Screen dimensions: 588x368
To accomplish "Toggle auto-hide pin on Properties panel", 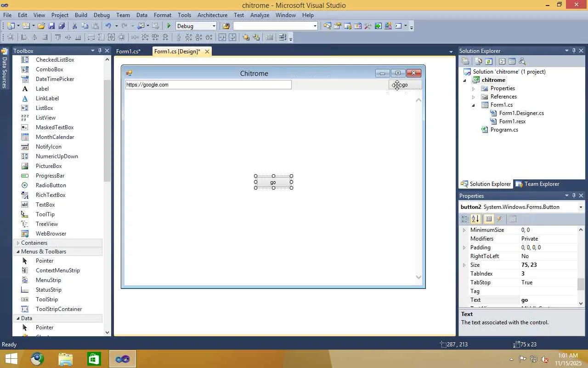I will (x=574, y=195).
